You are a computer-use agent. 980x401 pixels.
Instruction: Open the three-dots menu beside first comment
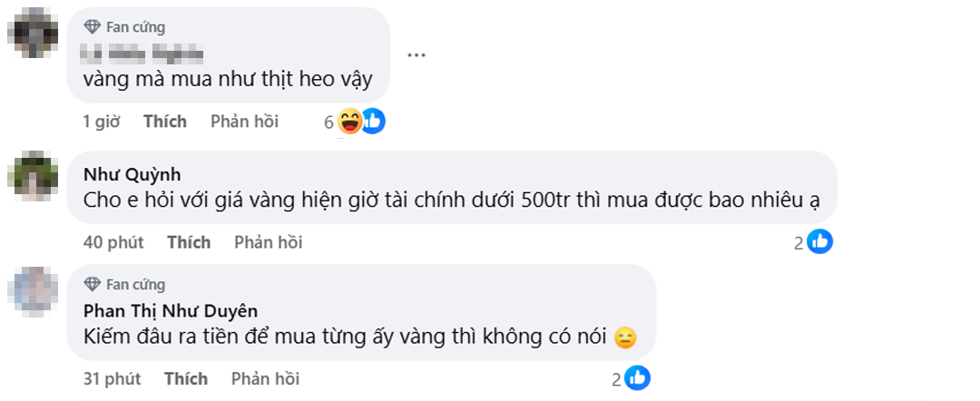coord(416,54)
